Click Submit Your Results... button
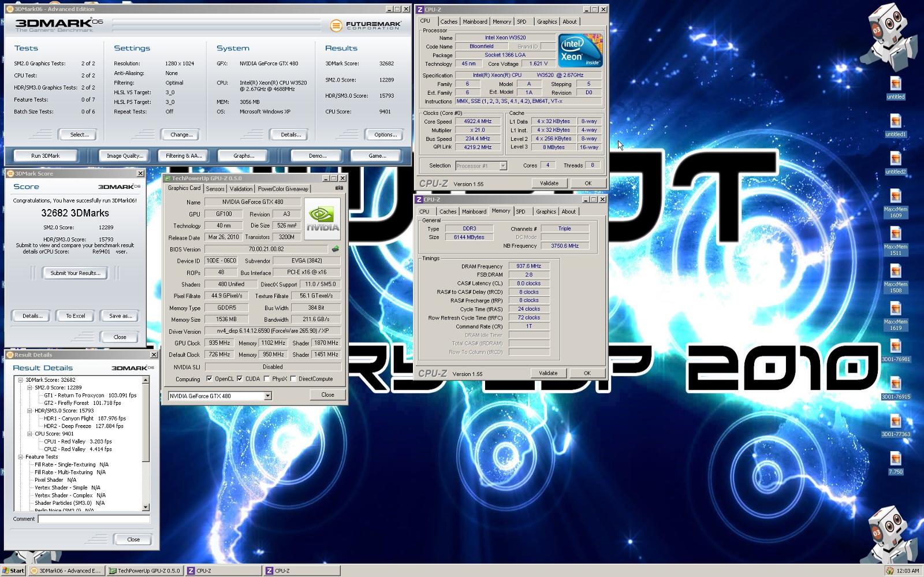Screen dimensions: 924x577 click(75, 273)
